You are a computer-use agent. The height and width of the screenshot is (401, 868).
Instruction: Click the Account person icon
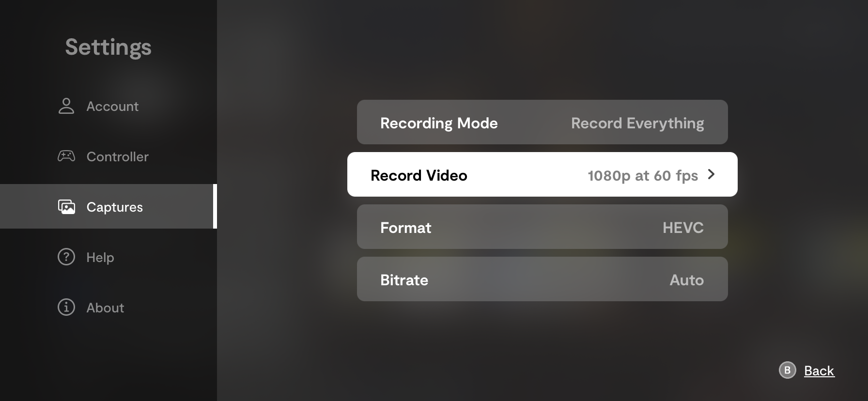pos(66,106)
